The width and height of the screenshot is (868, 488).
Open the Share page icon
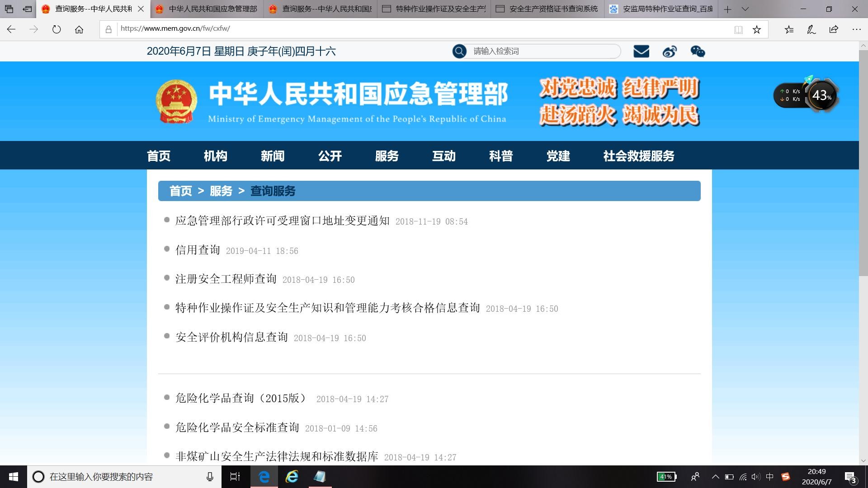coord(834,29)
